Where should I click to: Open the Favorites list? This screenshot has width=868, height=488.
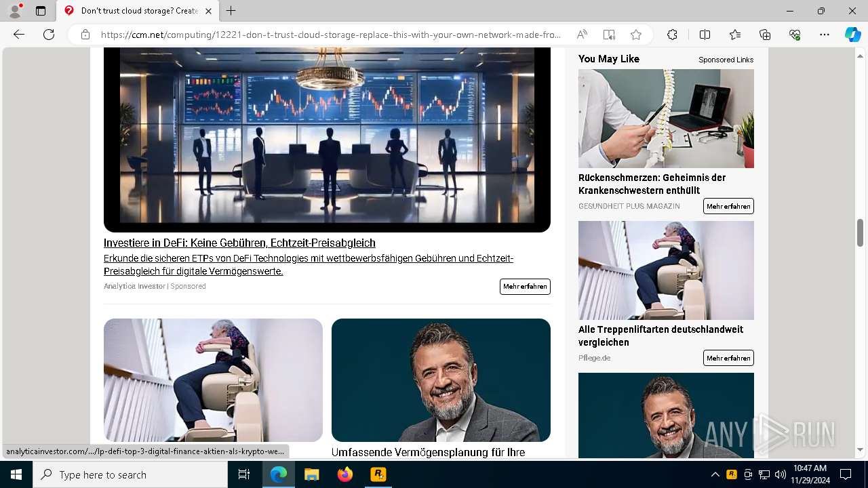(x=735, y=35)
